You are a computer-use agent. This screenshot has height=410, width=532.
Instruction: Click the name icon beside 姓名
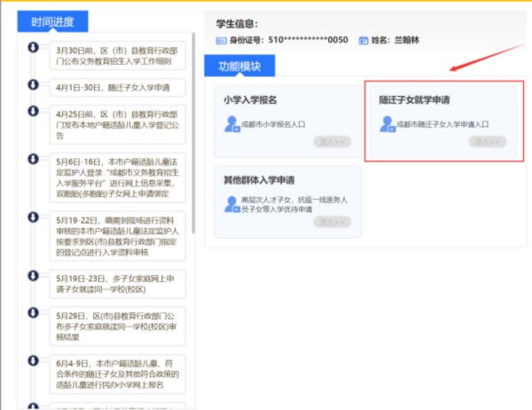coord(364,41)
